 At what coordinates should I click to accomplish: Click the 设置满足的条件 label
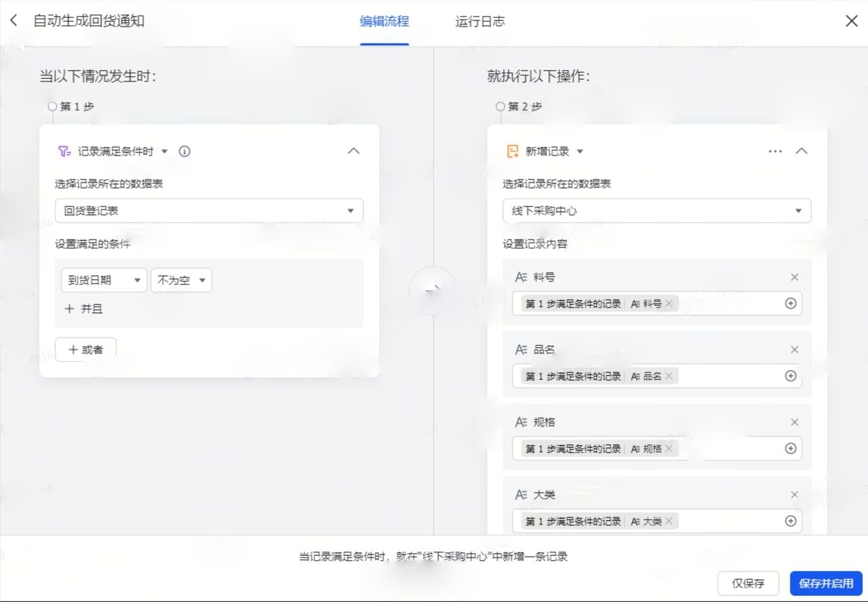[x=92, y=244]
